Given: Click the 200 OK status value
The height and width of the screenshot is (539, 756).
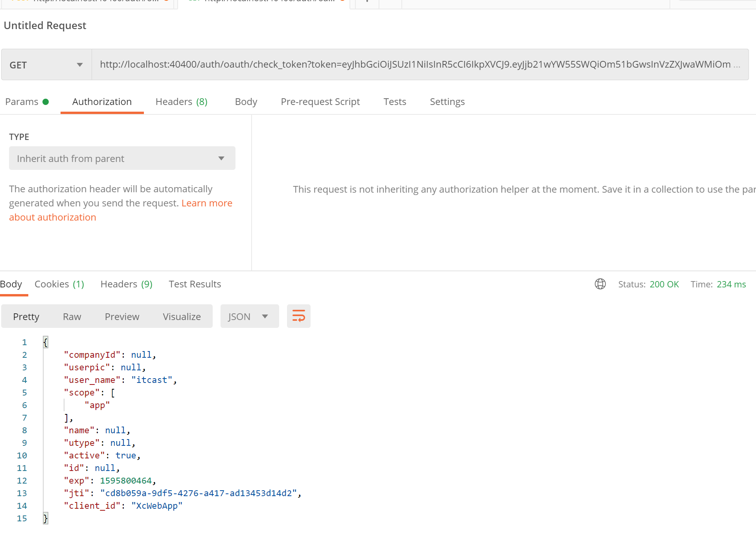Looking at the screenshot, I should click(x=664, y=284).
